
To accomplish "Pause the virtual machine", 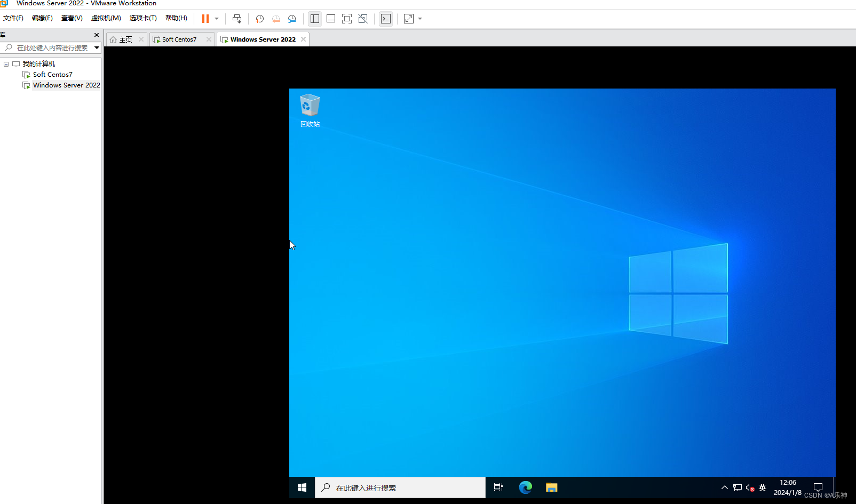I will (x=205, y=19).
